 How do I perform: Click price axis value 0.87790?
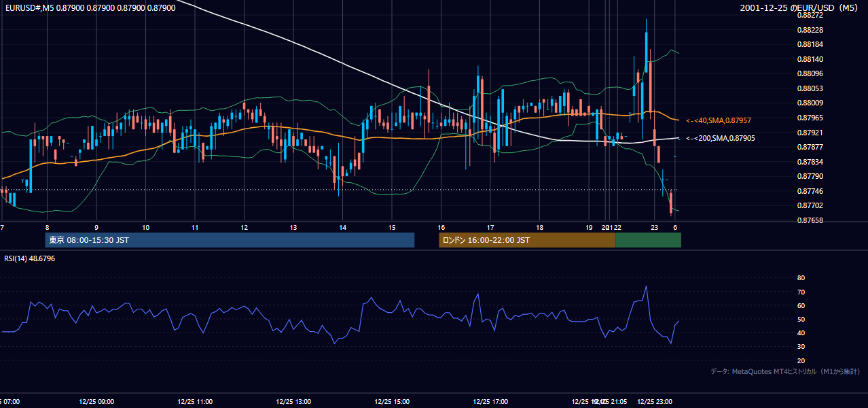810,177
